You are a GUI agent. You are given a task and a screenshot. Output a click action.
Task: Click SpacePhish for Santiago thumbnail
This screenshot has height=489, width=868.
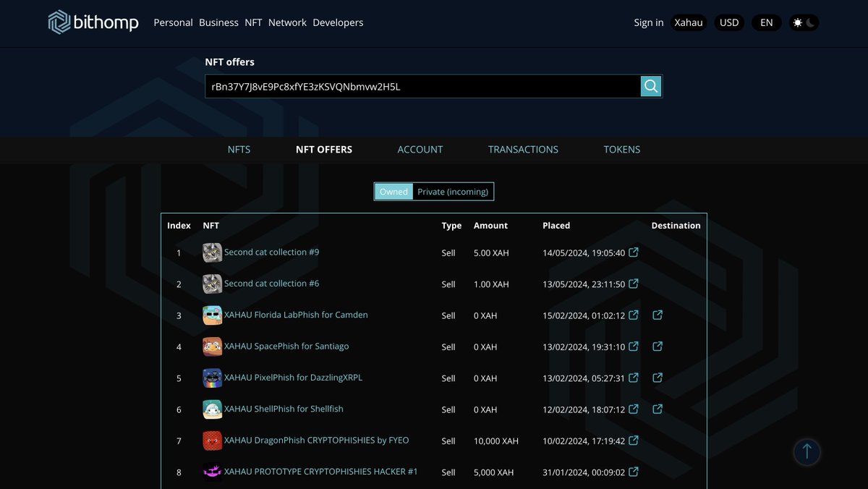212,346
